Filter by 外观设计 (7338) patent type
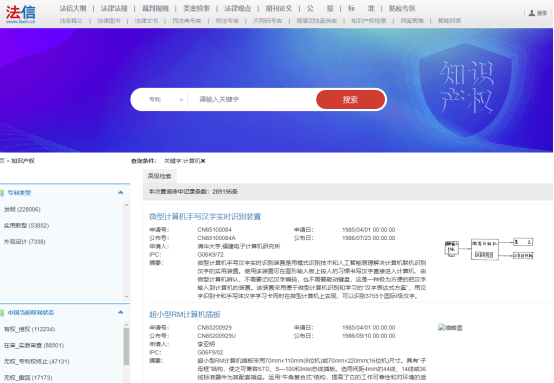554x383 pixels. click(x=25, y=242)
